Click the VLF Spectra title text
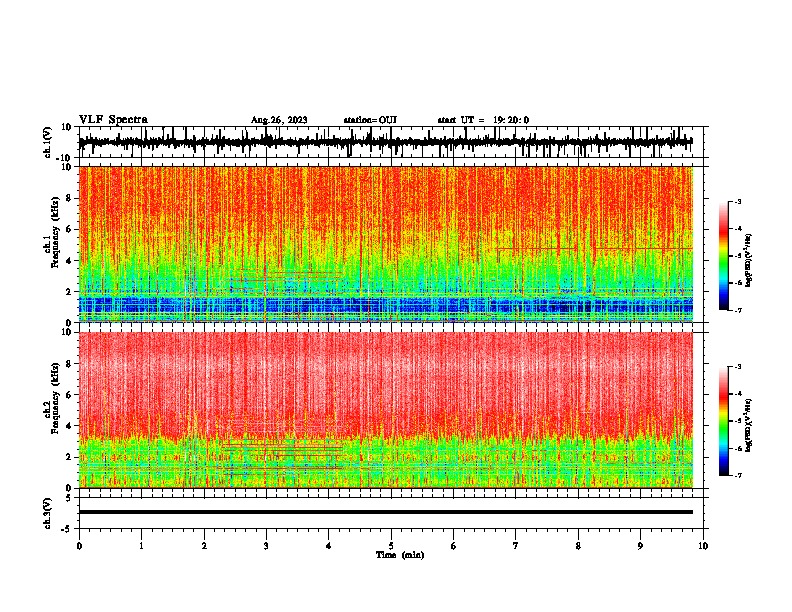Image resolution: width=792 pixels, height=612 pixels. [113, 120]
